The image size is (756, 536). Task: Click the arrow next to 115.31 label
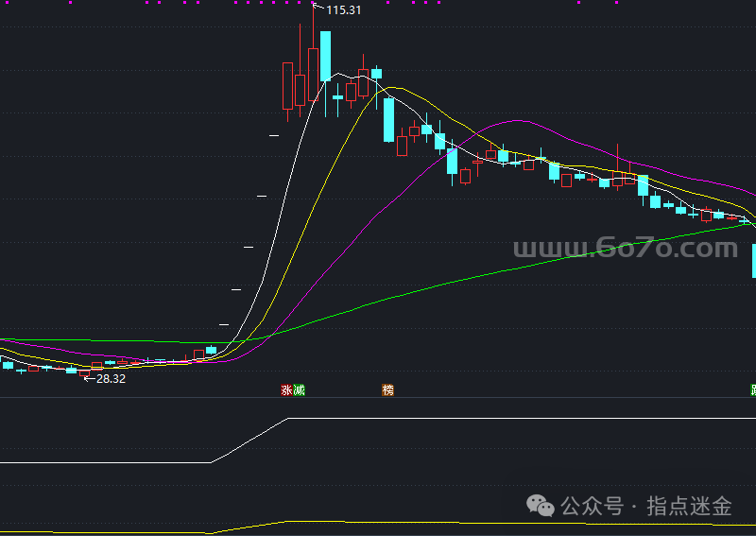tap(318, 9)
